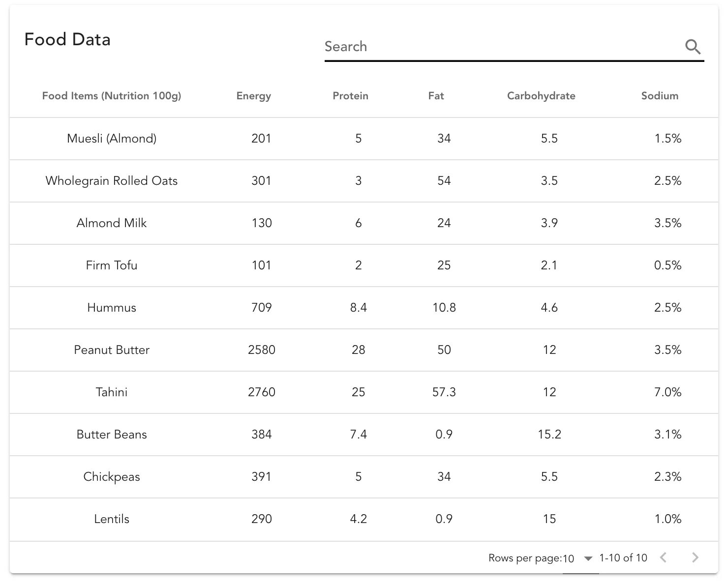Click the Almond Milk row
Viewport: 728px width, 584px height.
click(112, 223)
